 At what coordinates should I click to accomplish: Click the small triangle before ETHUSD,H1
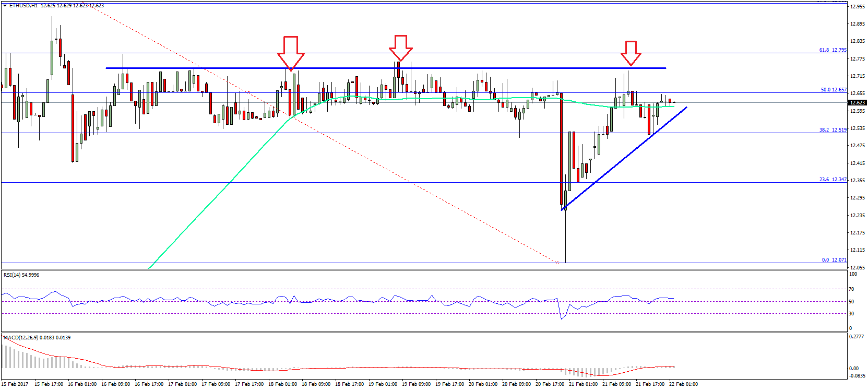pyautogui.click(x=5, y=6)
